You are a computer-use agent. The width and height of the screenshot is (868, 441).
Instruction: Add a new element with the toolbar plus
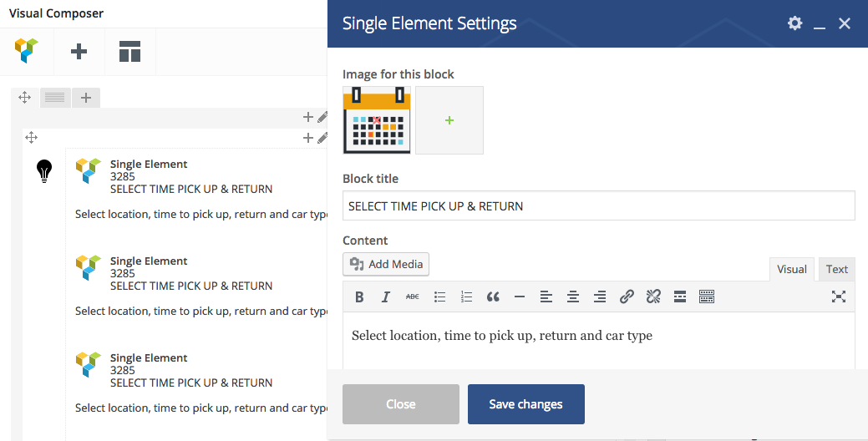click(79, 52)
